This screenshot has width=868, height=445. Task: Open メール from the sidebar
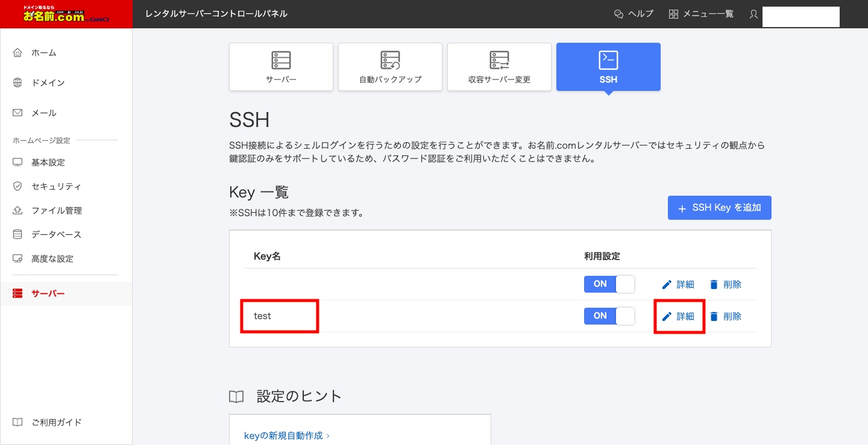[x=43, y=113]
